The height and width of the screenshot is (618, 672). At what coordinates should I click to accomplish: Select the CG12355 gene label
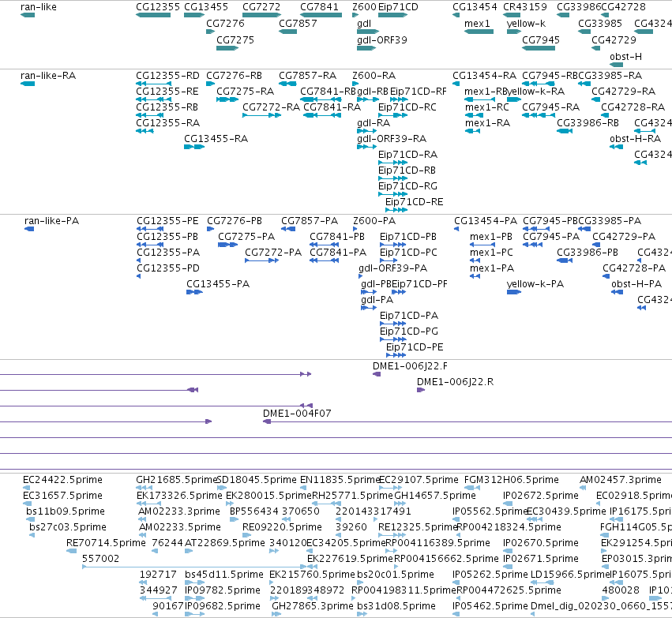tap(158, 7)
